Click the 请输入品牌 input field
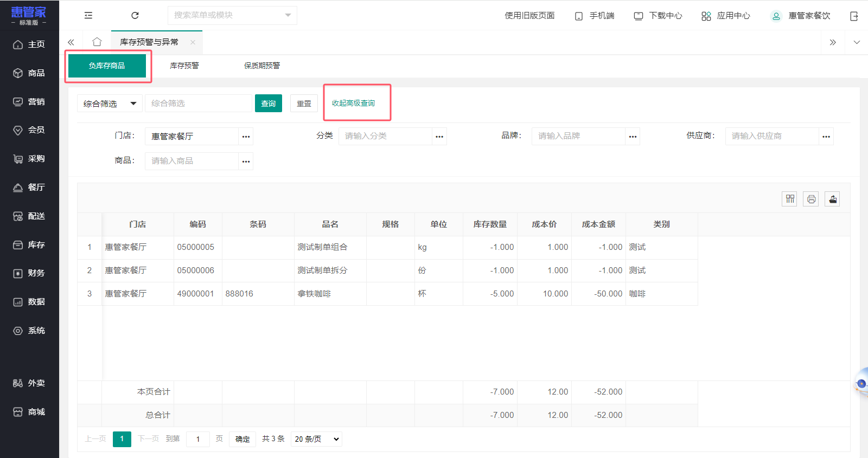 578,137
